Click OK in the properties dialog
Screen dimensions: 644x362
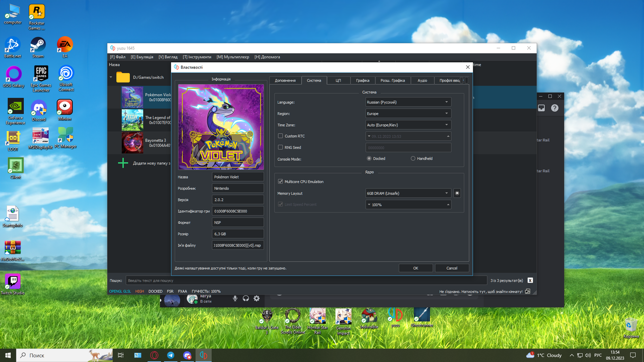[416, 268]
